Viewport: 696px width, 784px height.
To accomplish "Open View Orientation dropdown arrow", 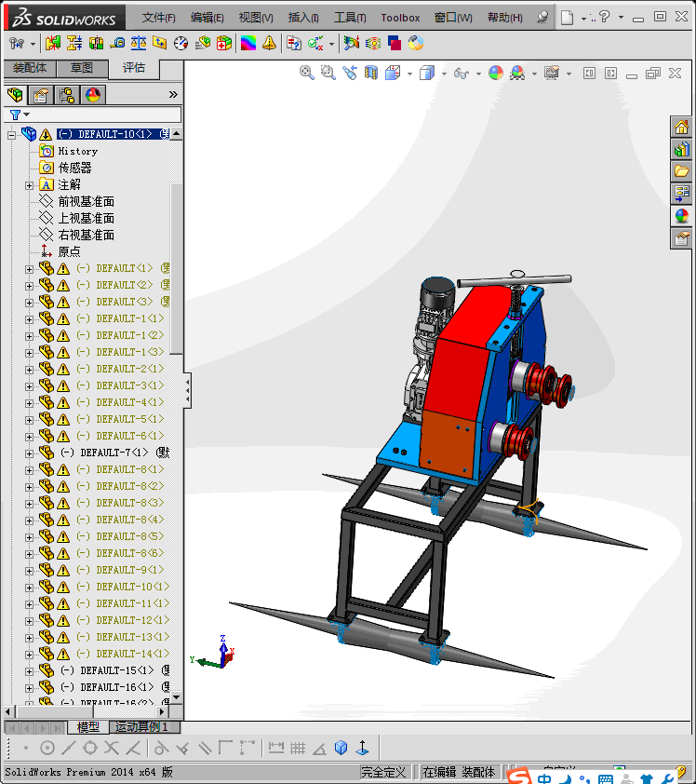I will pos(409,74).
